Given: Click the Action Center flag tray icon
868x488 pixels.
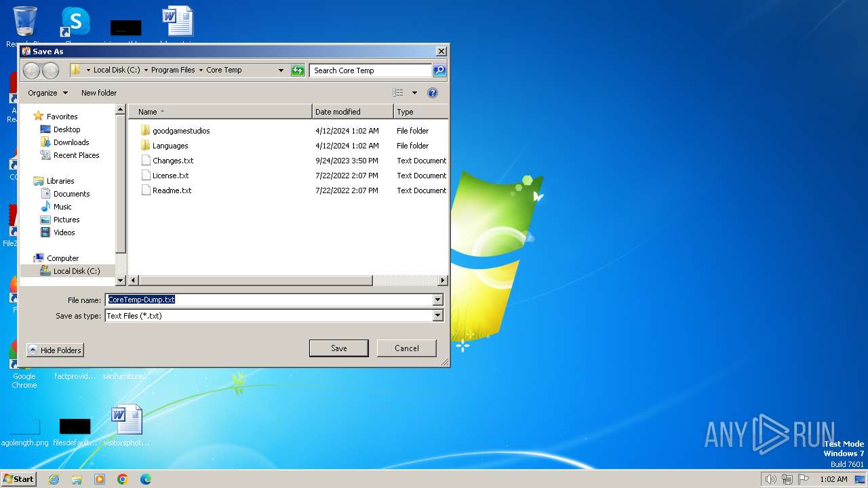Looking at the screenshot, I should (804, 479).
